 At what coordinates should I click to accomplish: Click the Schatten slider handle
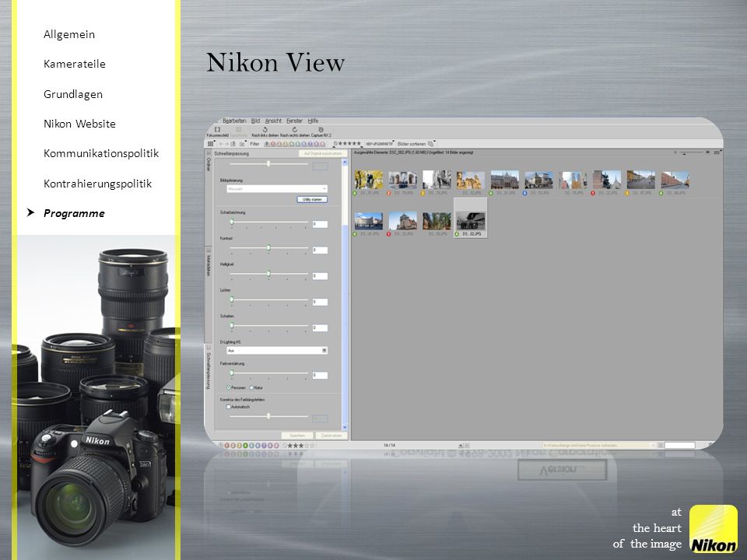232,325
